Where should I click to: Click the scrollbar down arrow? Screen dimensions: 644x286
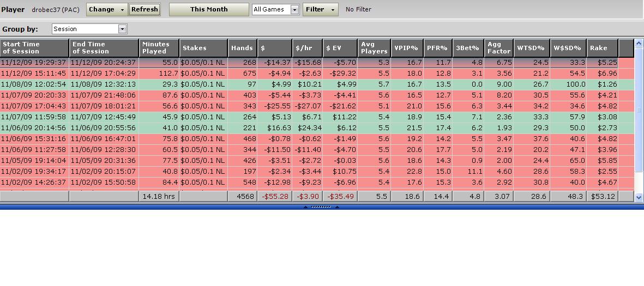point(639,197)
